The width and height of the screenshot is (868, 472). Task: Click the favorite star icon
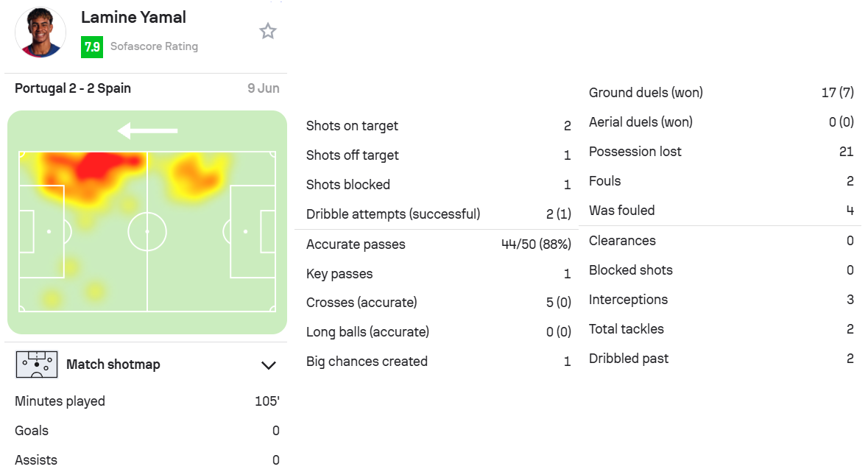pos(268,31)
